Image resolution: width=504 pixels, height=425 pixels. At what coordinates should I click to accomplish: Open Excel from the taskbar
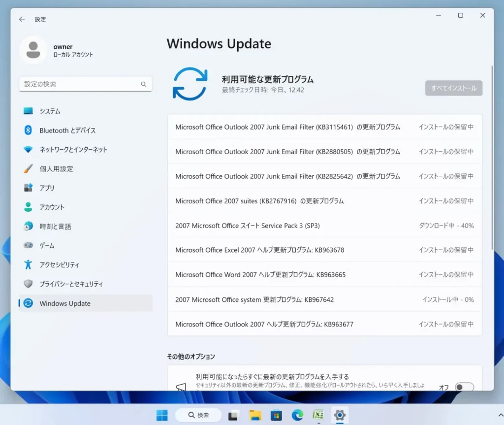(318, 415)
